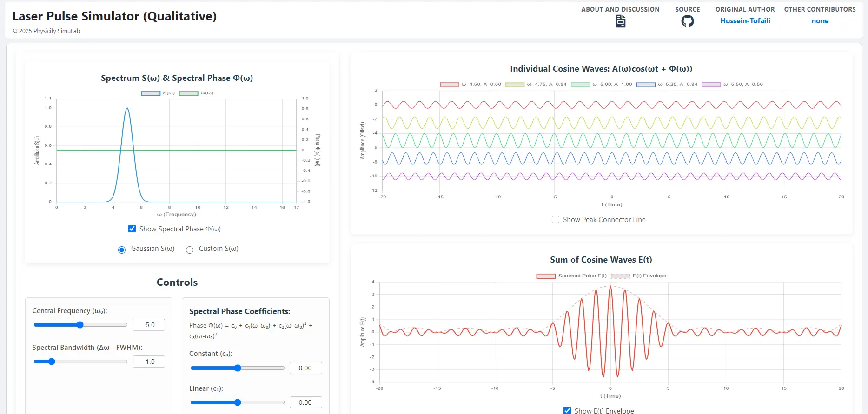Click the Constant (c₀) value input field
Image resolution: width=868 pixels, height=414 pixels.
305,368
